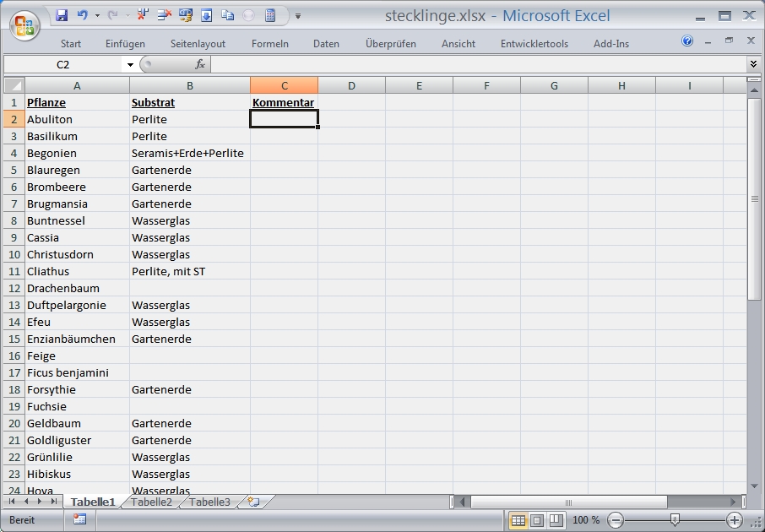
Task: Open Excel help via question mark icon
Action: point(687,41)
